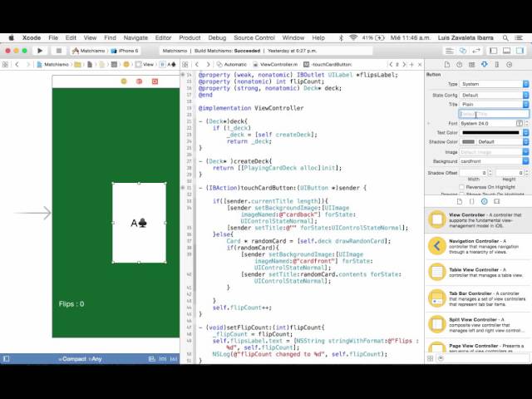Click the gray Shadow Color swatch
Image resolution: width=532 pixels, height=399 pixels.
click(469, 142)
